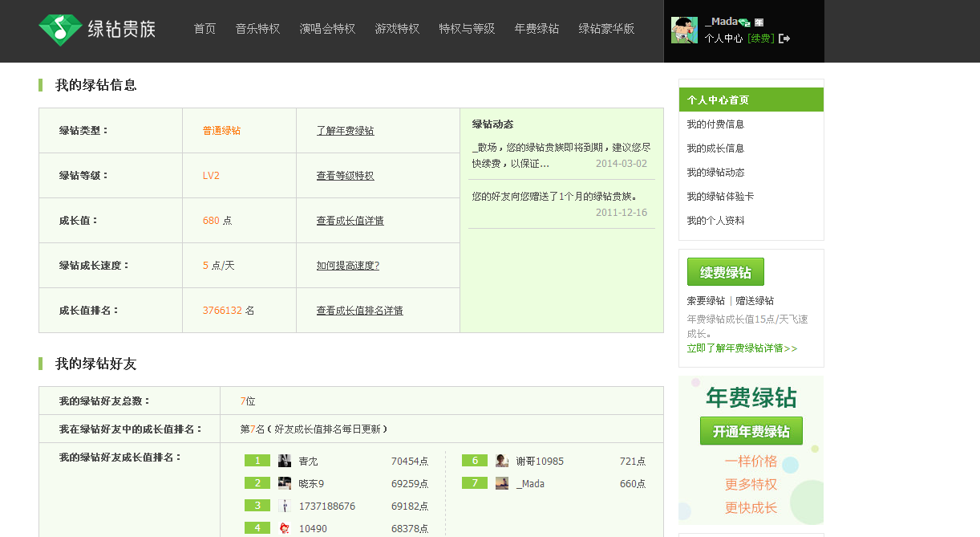This screenshot has height=537, width=980.
Task: Select 个人中心首页 in the sidebar
Action: click(x=751, y=100)
